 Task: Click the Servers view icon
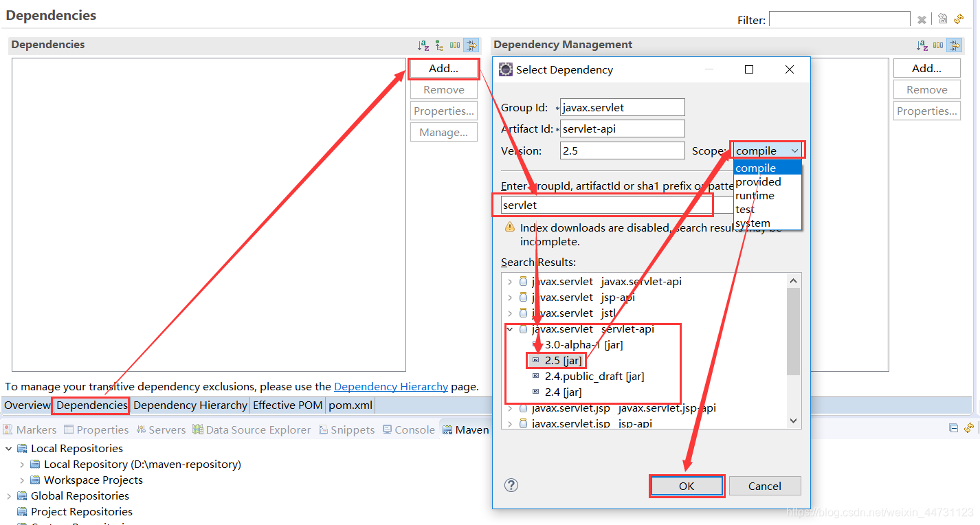141,429
